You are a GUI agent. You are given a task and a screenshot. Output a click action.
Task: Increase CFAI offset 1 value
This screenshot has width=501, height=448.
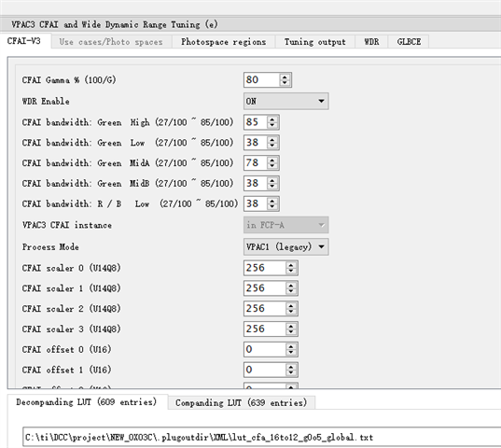point(291,367)
